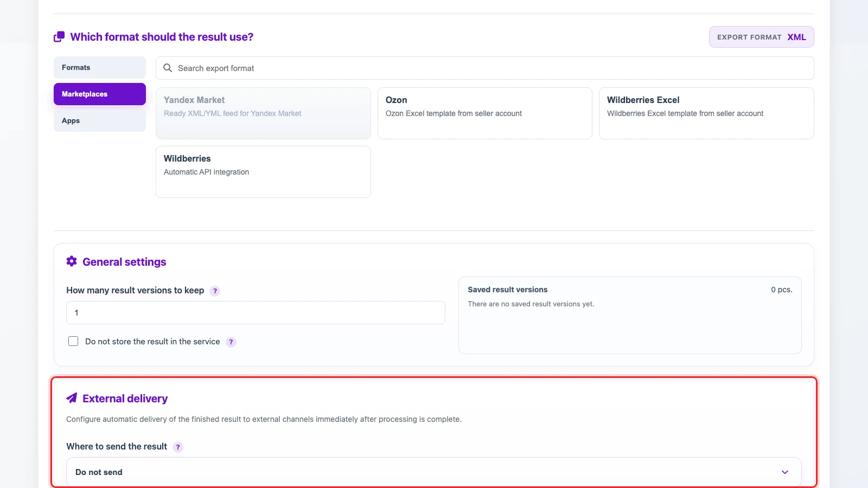Open help for result versions to keep
The image size is (868, 488).
point(215,291)
